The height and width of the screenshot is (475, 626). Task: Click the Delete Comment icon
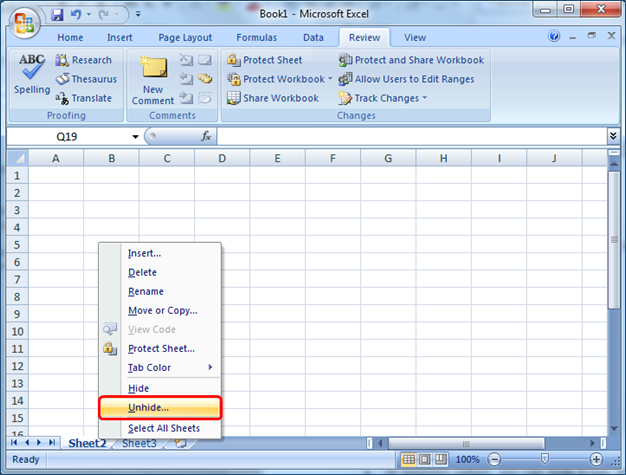pos(186,60)
